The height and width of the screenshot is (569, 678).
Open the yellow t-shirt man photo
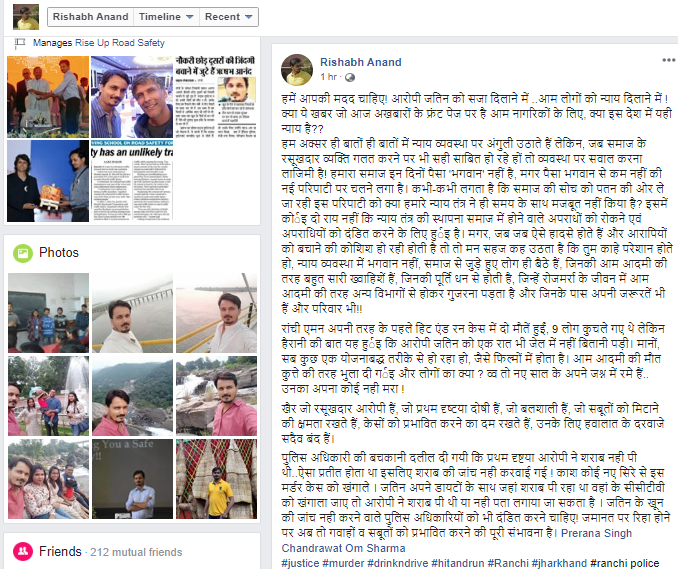216,479
